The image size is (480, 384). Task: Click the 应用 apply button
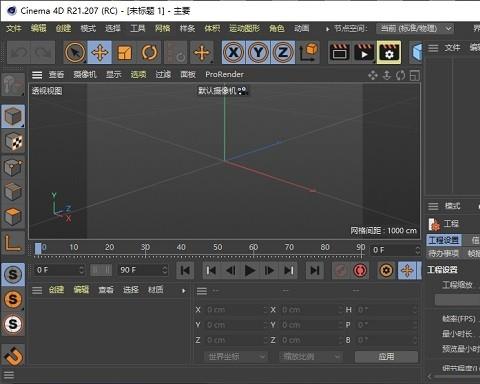386,357
